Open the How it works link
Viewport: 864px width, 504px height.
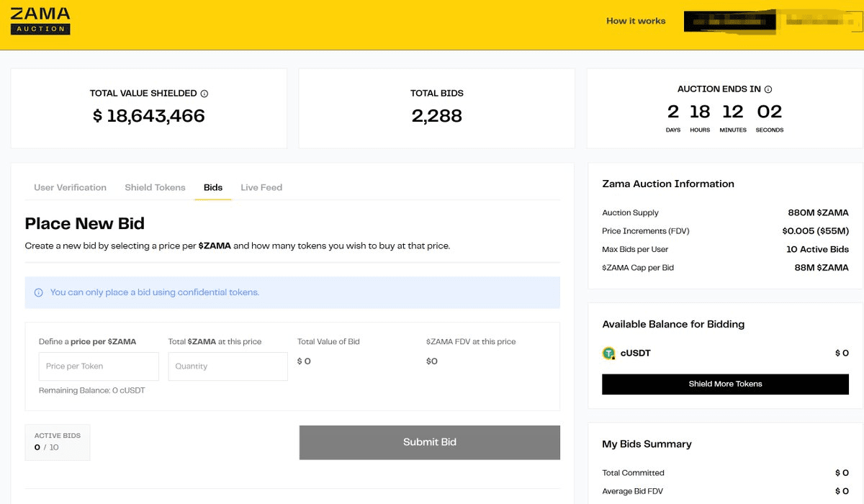coord(636,21)
